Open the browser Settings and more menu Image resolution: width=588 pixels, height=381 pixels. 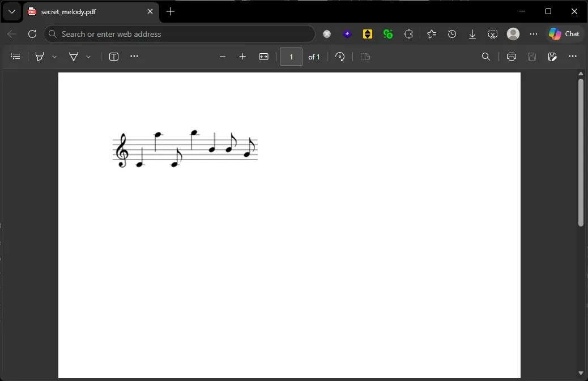[534, 34]
